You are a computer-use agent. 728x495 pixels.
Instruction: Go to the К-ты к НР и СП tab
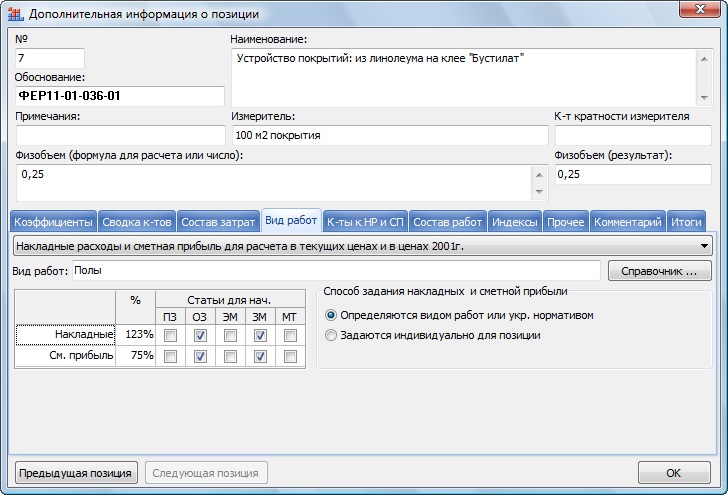click(x=365, y=222)
